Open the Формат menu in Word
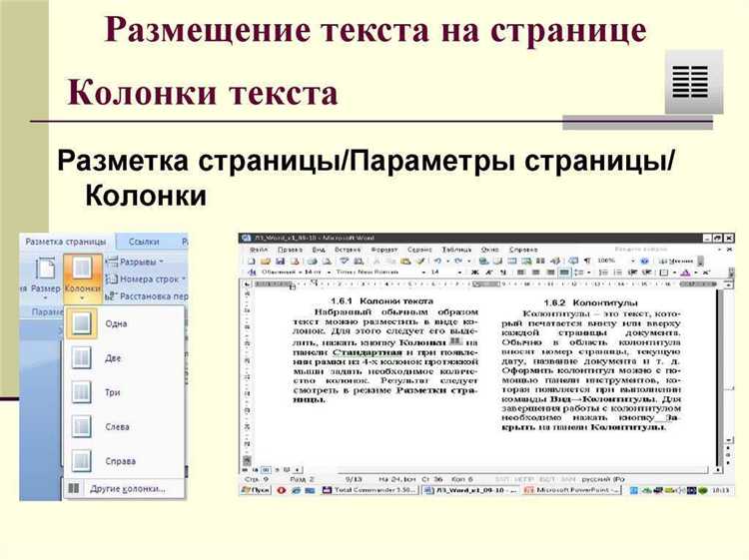Image resolution: width=749 pixels, height=560 pixels. [384, 250]
